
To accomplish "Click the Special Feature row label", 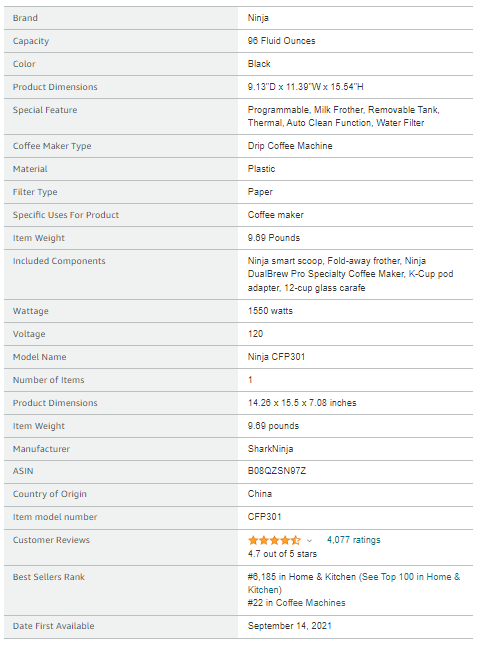I will click(45, 110).
